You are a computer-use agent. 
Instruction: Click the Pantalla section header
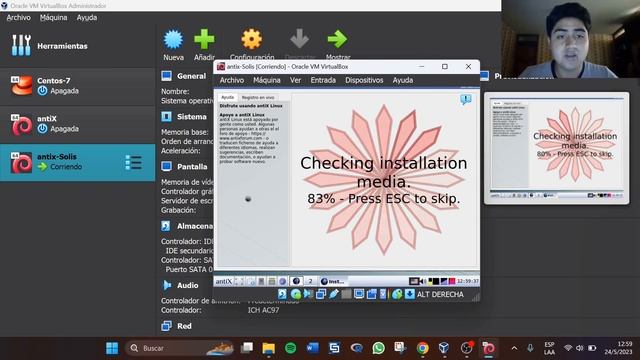pos(192,167)
